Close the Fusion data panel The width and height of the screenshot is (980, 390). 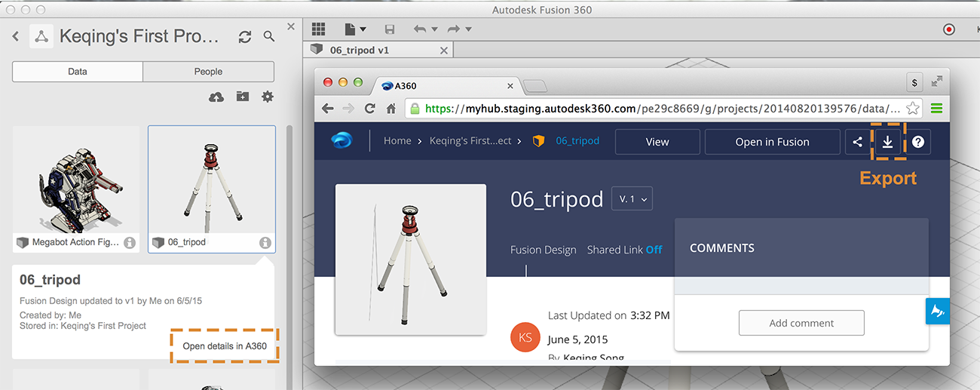coord(291,26)
